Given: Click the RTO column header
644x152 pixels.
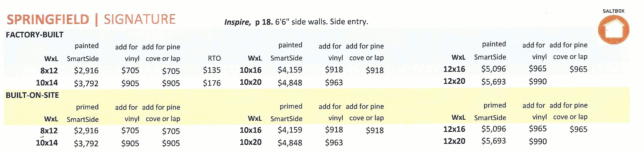Looking at the screenshot, I should click(x=214, y=58).
